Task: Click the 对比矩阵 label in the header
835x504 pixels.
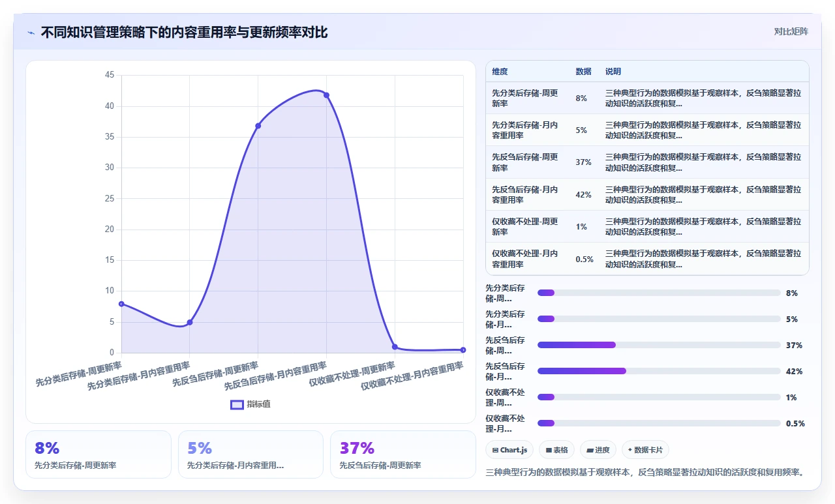Action: [791, 31]
